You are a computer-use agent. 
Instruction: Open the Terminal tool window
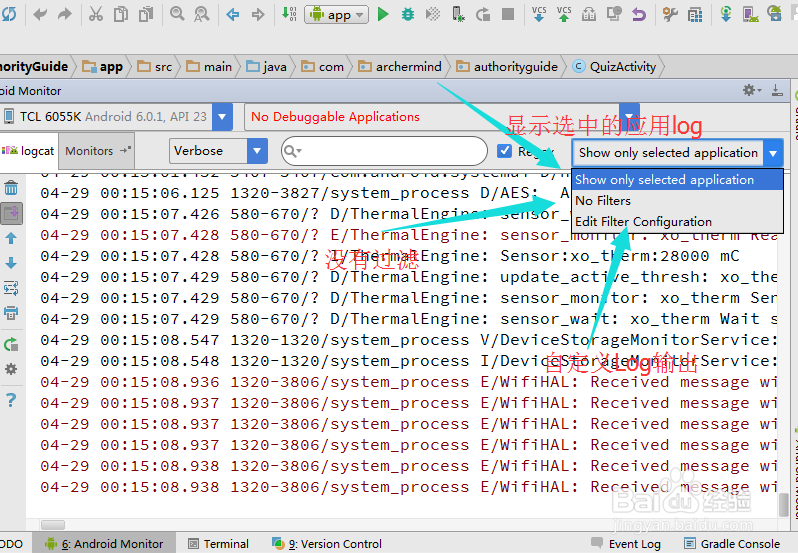[218, 544]
